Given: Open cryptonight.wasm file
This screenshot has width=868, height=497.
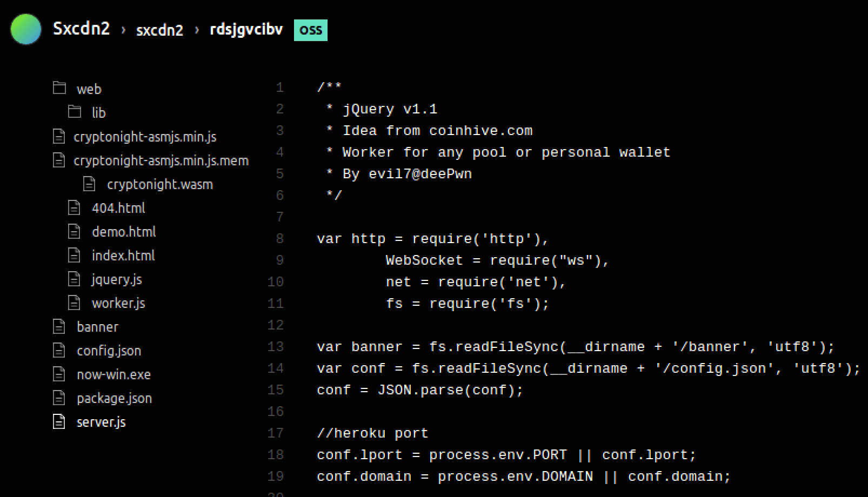Looking at the screenshot, I should click(x=160, y=184).
